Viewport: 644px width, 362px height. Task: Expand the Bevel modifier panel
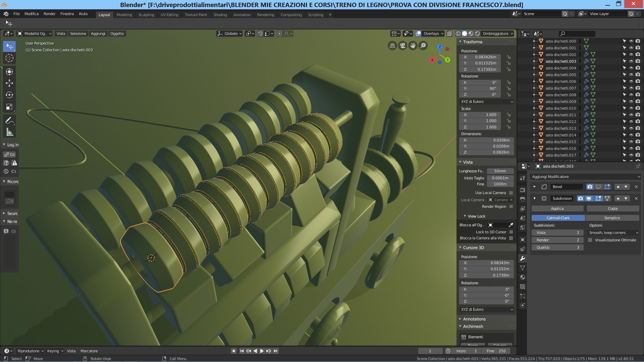click(535, 187)
